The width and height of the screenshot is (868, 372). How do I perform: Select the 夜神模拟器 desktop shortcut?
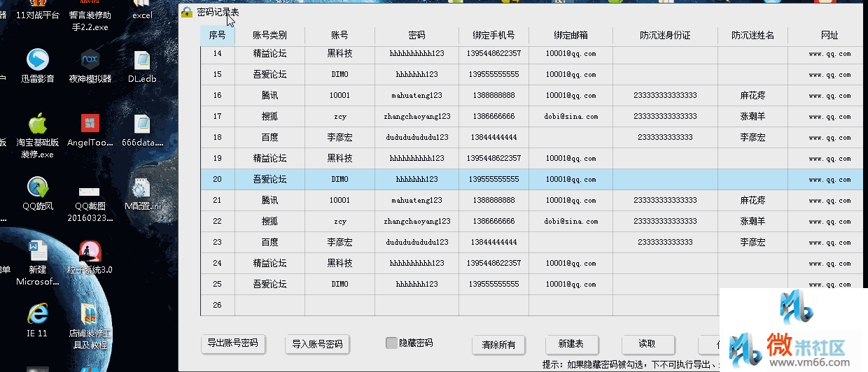(x=90, y=66)
